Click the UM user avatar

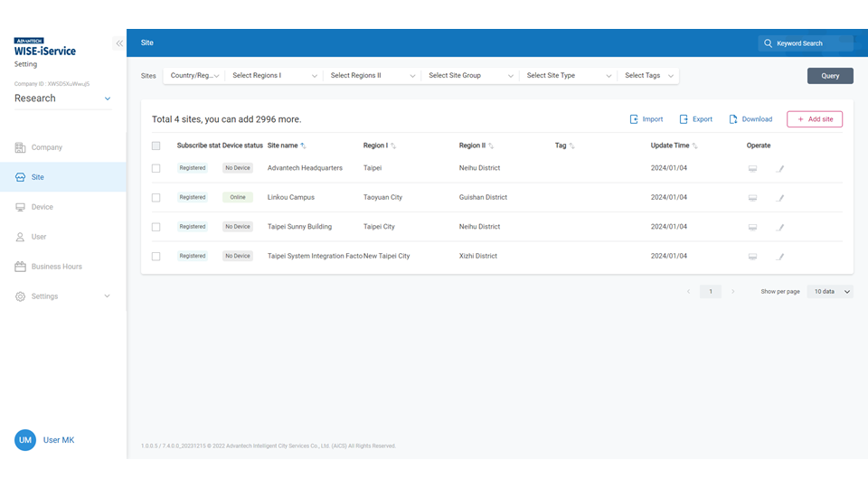pyautogui.click(x=25, y=440)
